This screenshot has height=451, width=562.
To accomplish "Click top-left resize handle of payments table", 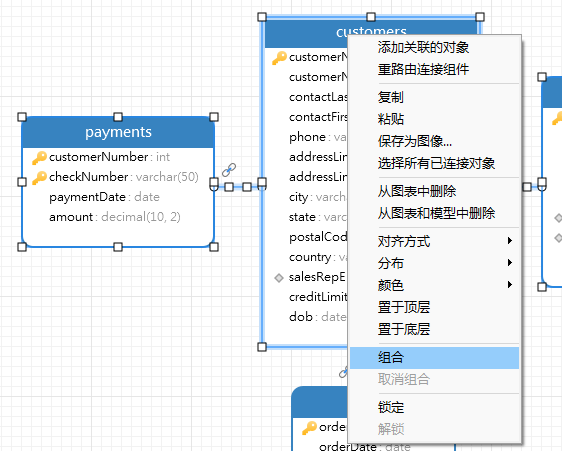I will [22, 117].
